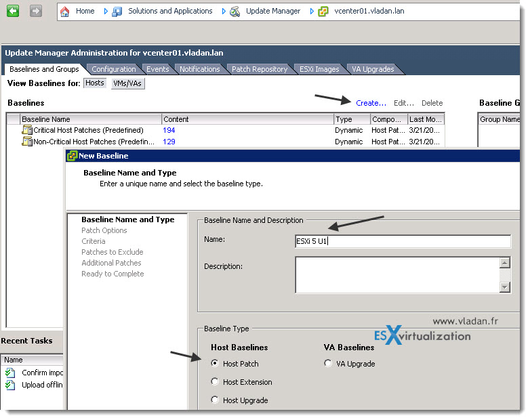Click the Edit... baseline link

(403, 103)
